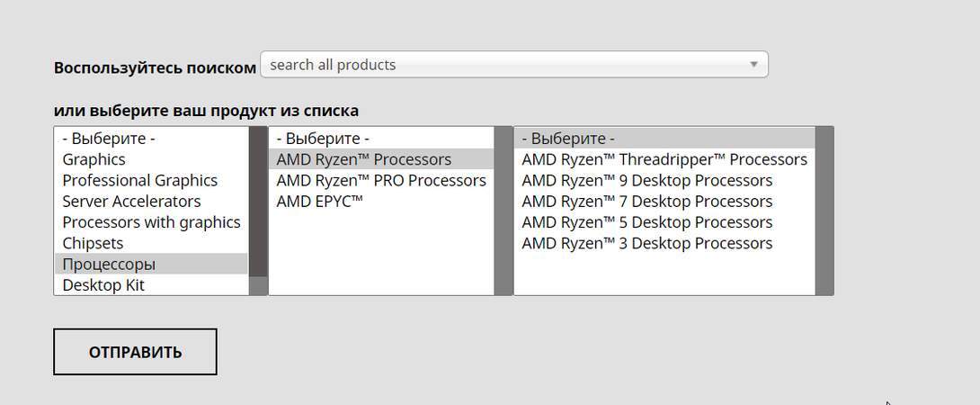Select AMD Ryzen™ Threadripper™ Processors
The width and height of the screenshot is (980, 405).
click(664, 159)
